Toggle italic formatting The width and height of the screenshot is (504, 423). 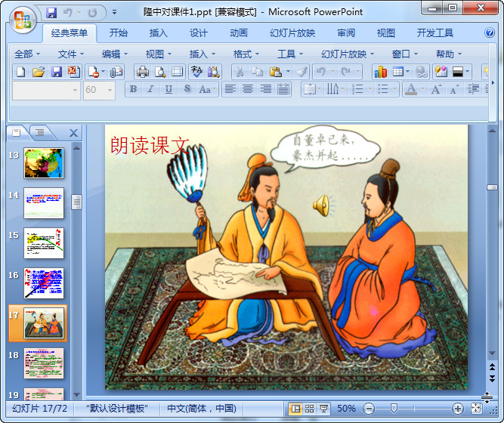(150, 89)
